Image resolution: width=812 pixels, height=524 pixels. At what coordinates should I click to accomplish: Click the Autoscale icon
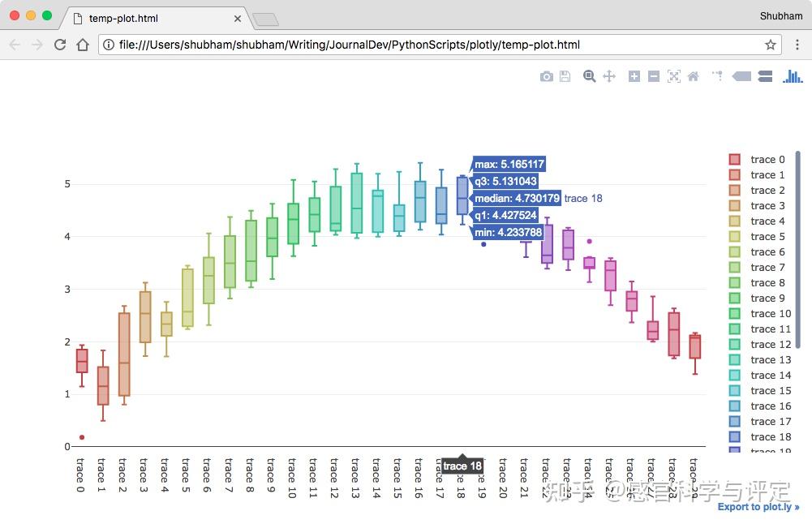click(673, 76)
